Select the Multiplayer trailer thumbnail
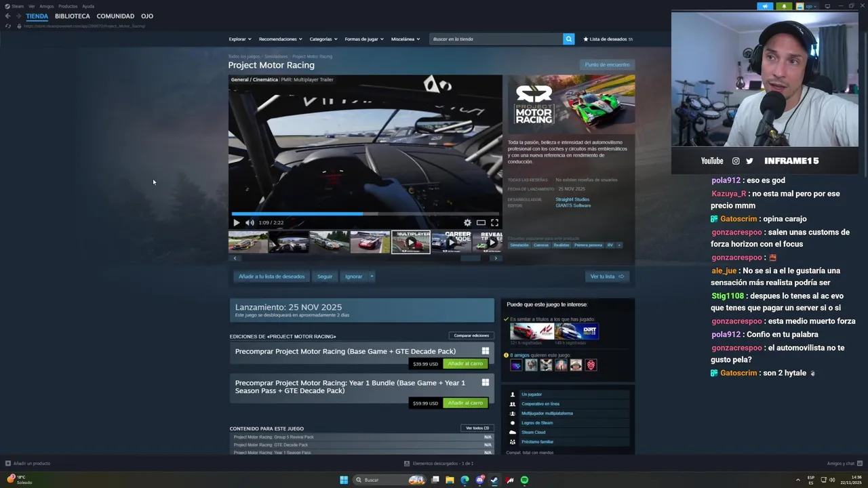 click(411, 242)
